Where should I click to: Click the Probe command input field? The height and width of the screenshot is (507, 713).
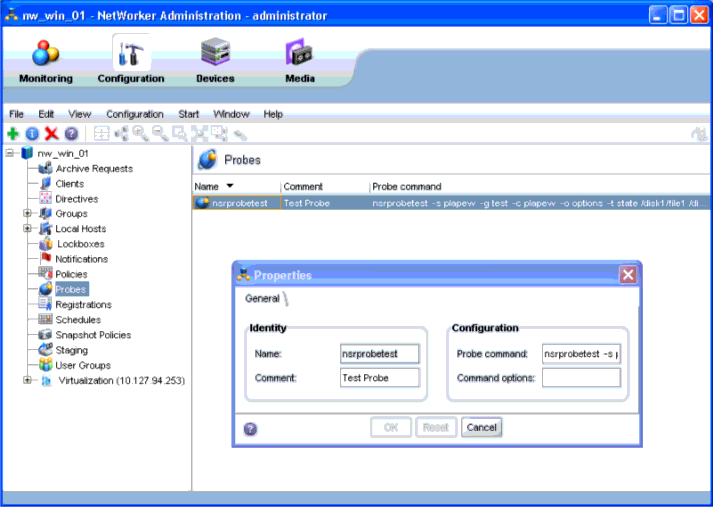point(581,353)
